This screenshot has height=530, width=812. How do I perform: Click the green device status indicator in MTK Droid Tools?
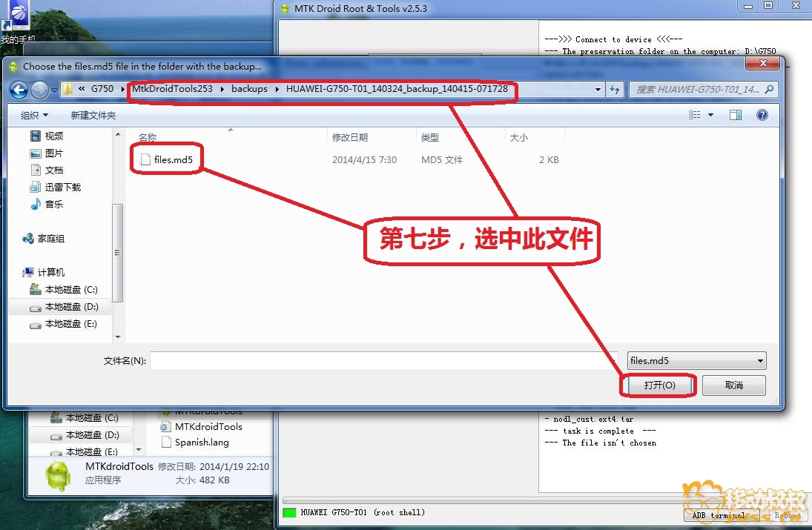coord(289,512)
